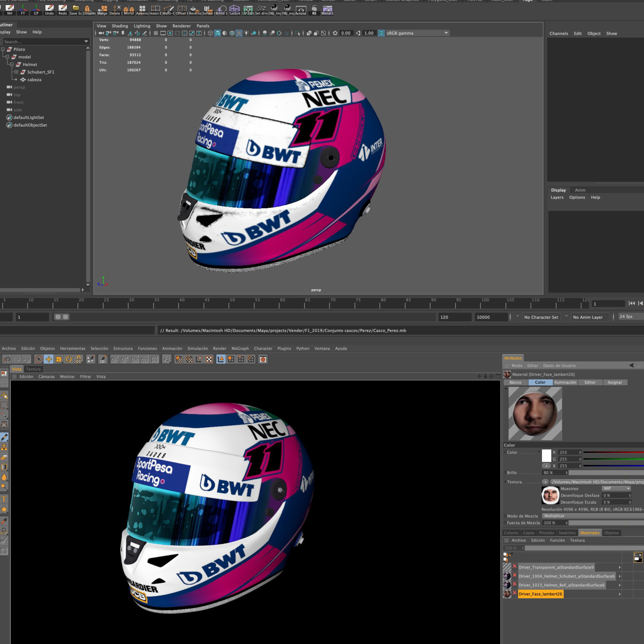
Task: Click the Multi-Cut shelf icon
Action: click(x=168, y=10)
